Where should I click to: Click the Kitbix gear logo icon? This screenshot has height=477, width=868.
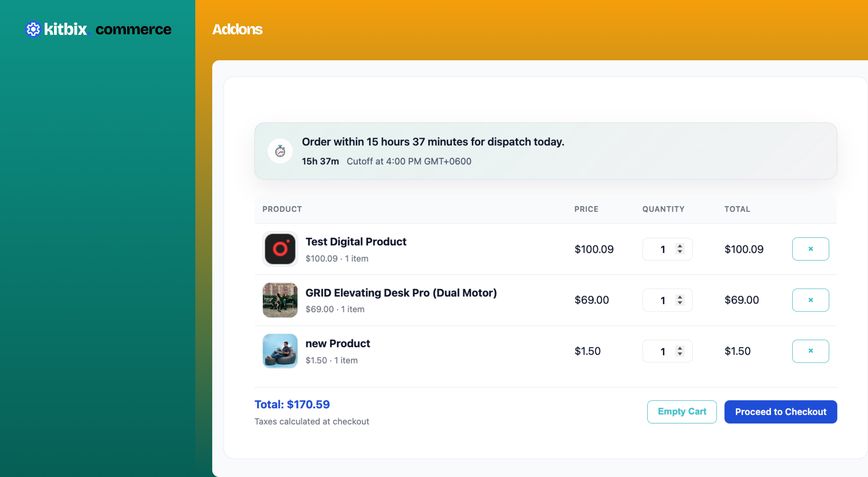tap(33, 30)
